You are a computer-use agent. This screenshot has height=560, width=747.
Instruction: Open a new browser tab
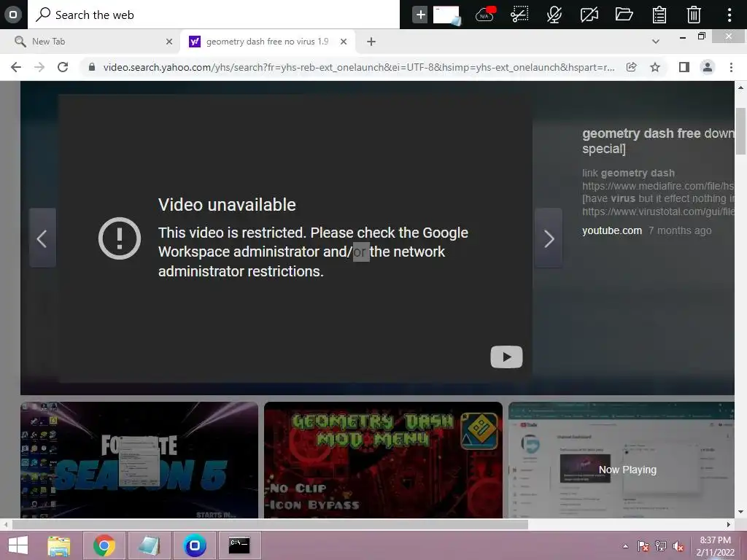click(371, 42)
